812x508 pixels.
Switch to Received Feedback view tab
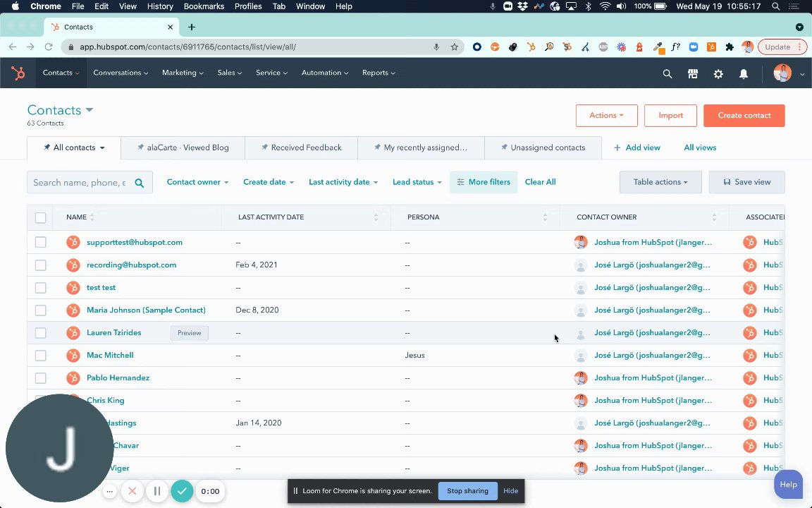(x=301, y=147)
